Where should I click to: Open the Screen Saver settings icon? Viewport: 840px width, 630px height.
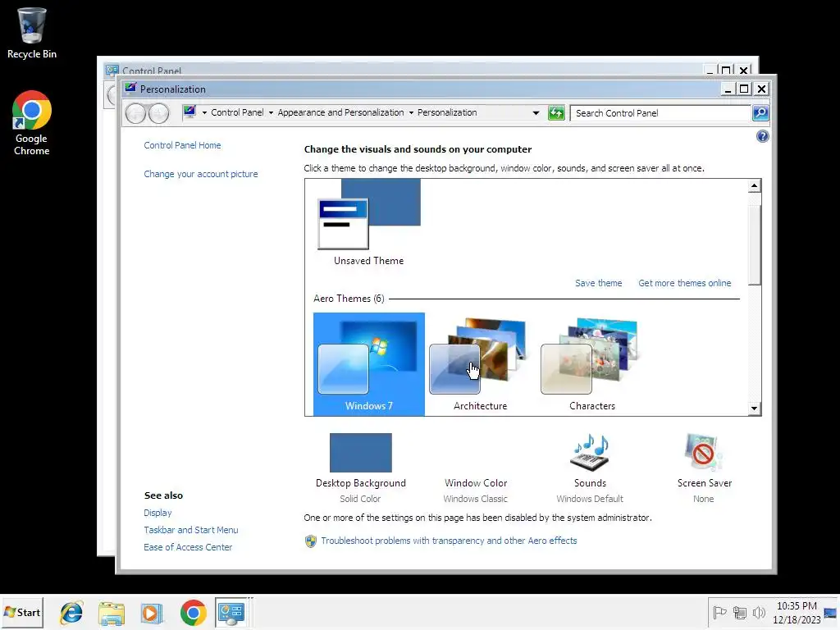tap(703, 453)
